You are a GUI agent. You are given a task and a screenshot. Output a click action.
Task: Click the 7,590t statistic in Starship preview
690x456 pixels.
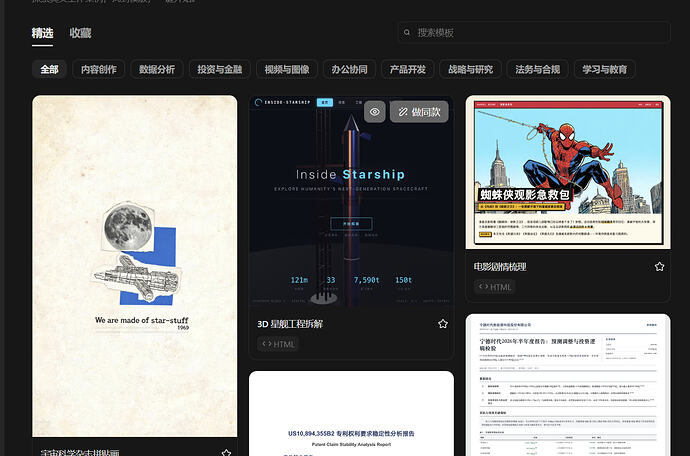point(366,280)
